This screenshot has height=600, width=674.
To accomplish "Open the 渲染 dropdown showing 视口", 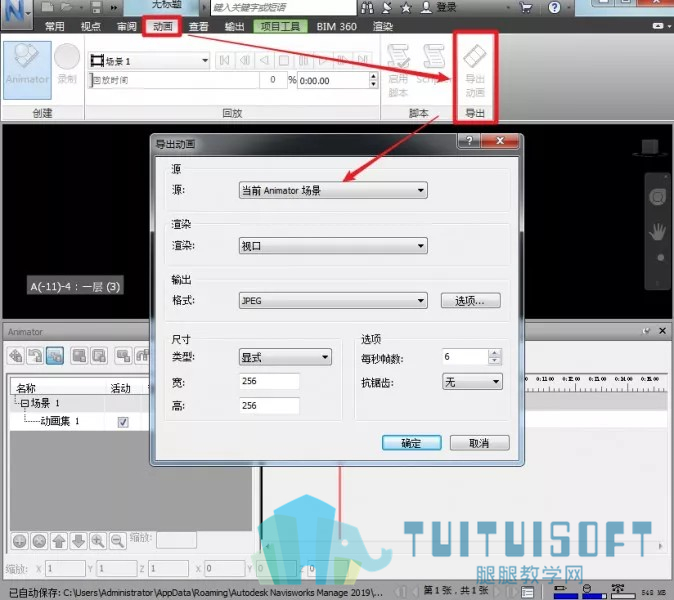I will pos(333,246).
